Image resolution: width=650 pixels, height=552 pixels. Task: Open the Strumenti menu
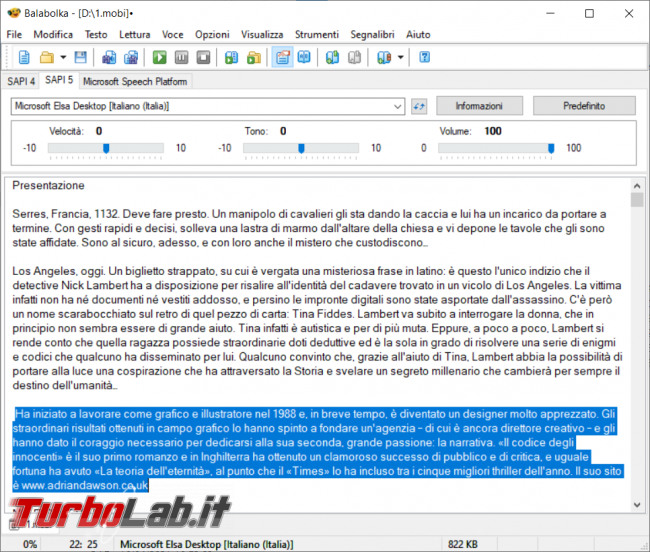(317, 34)
